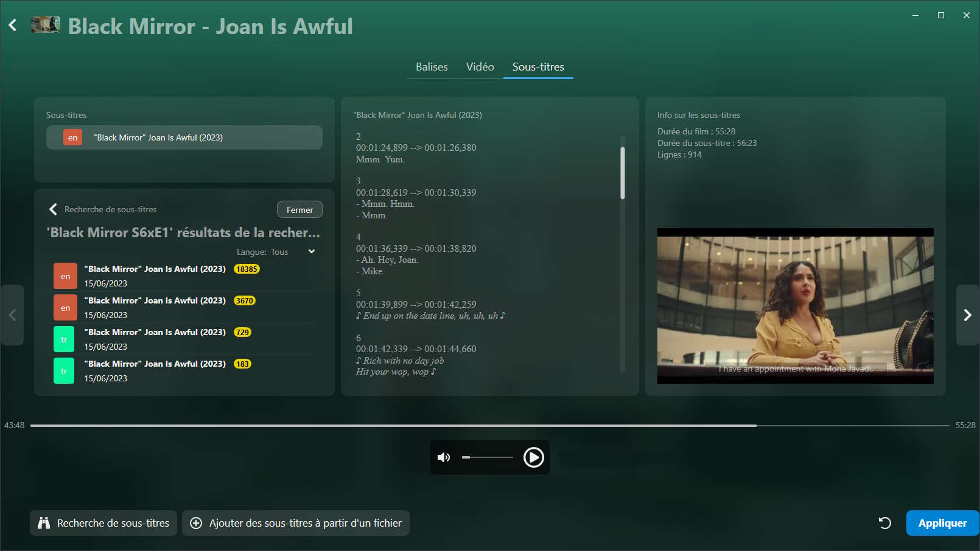The image size is (980, 551).
Task: Choose Turkish result with 183 downloads
Action: [x=182, y=371]
